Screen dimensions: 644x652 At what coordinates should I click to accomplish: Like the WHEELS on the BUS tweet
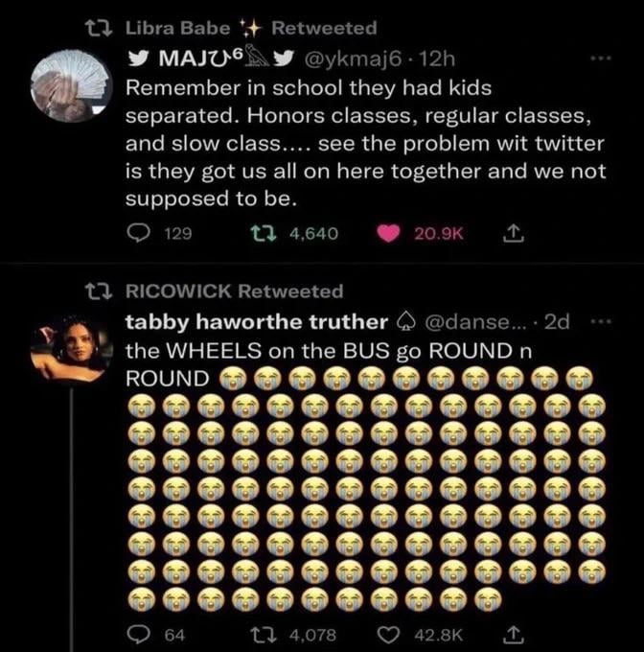click(x=386, y=633)
